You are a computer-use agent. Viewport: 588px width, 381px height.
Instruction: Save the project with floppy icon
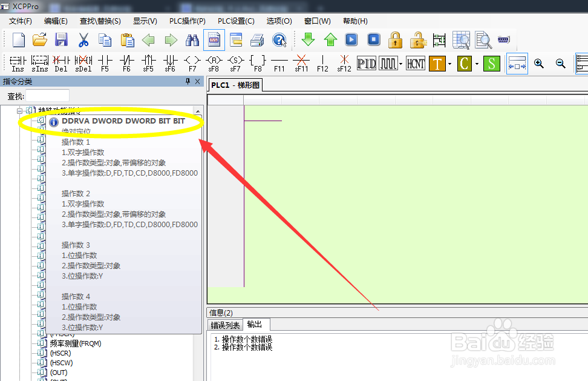pyautogui.click(x=61, y=40)
